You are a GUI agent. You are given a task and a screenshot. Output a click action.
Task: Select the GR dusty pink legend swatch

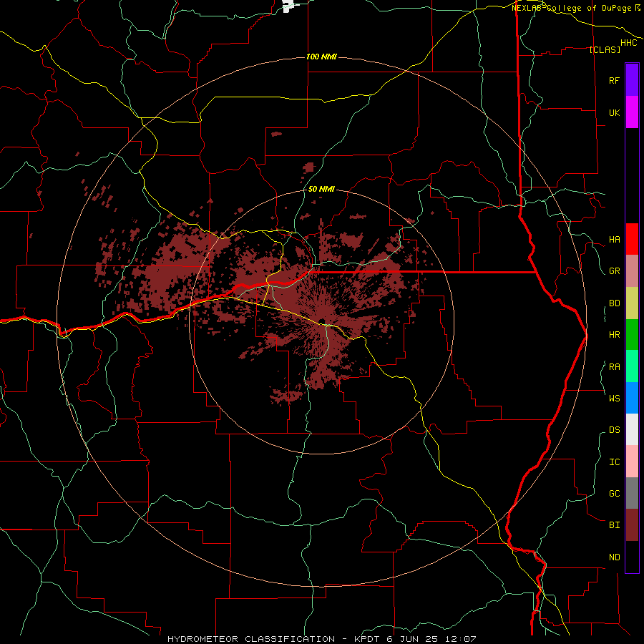pyautogui.click(x=632, y=271)
